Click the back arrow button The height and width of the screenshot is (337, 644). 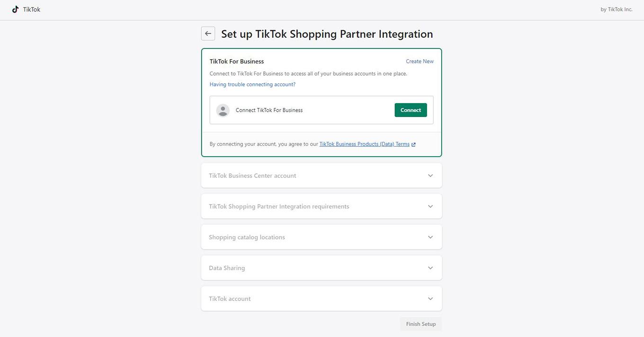pyautogui.click(x=208, y=34)
